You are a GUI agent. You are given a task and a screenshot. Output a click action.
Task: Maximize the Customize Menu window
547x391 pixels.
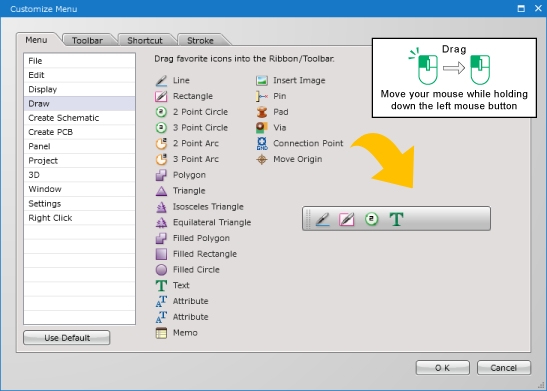pos(521,8)
